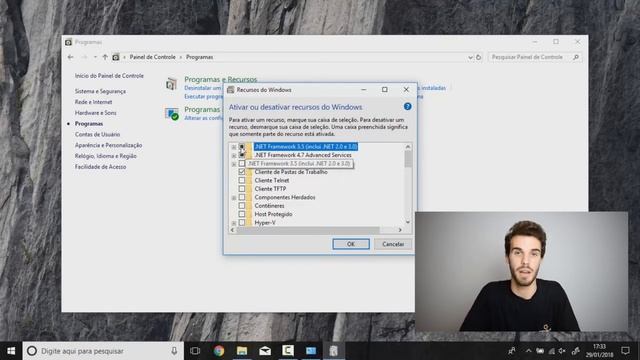Expand the Componentes Herdados tree node
Image resolution: width=640 pixels, height=360 pixels.
(x=234, y=198)
